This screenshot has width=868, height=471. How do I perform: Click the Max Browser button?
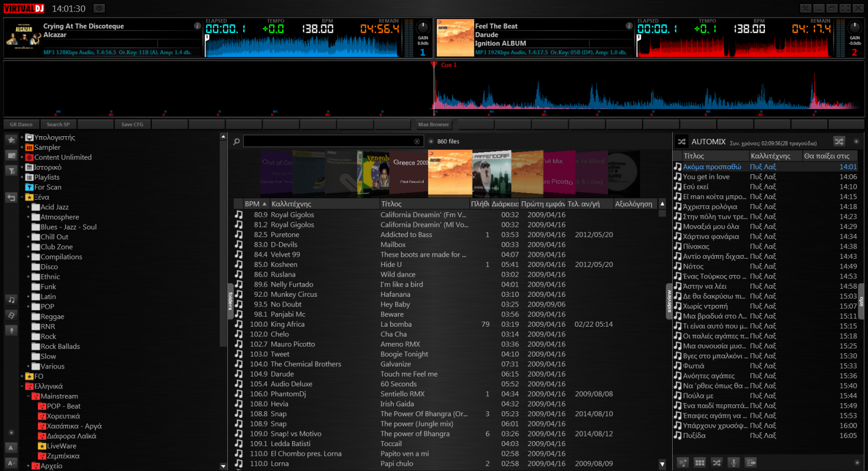point(433,125)
